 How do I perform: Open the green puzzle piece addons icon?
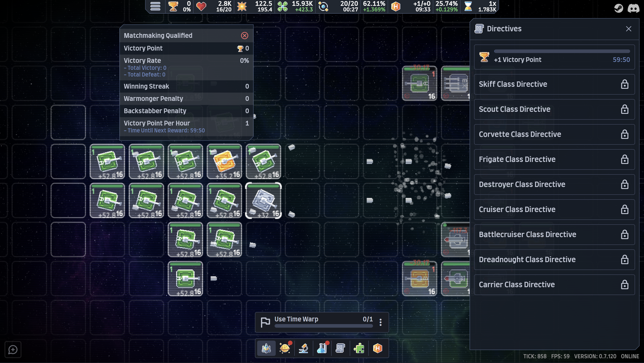pyautogui.click(x=359, y=348)
